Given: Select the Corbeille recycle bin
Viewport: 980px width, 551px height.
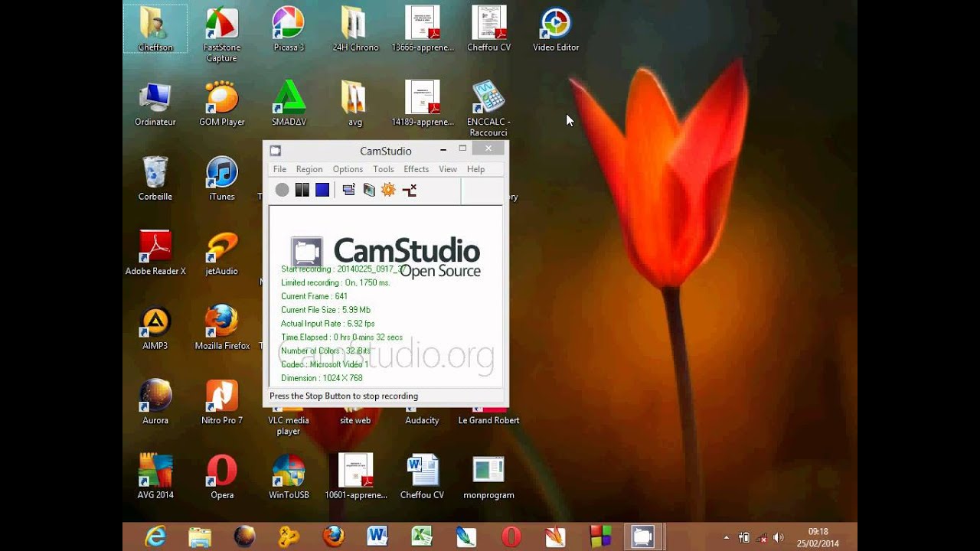Looking at the screenshot, I should [155, 178].
